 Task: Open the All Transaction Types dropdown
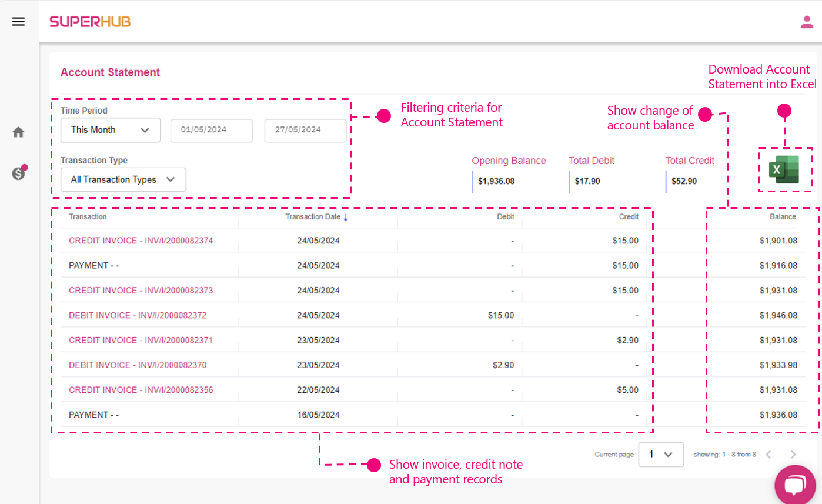click(123, 179)
